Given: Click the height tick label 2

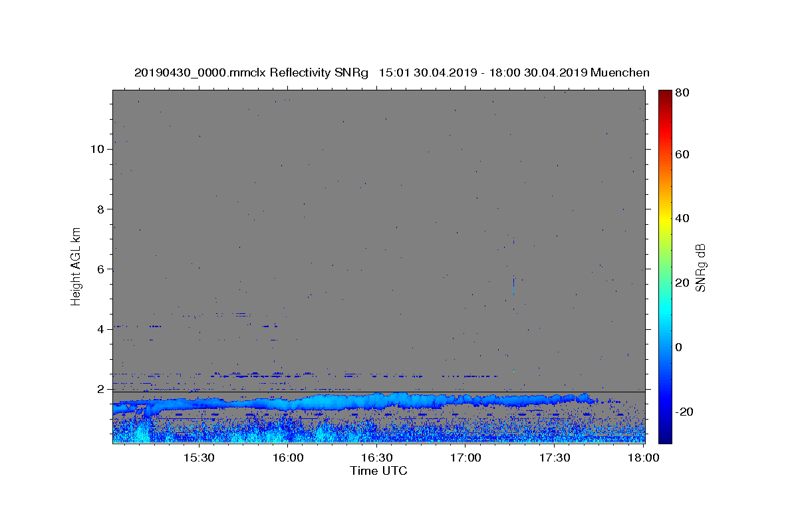Looking at the screenshot, I should point(100,389).
